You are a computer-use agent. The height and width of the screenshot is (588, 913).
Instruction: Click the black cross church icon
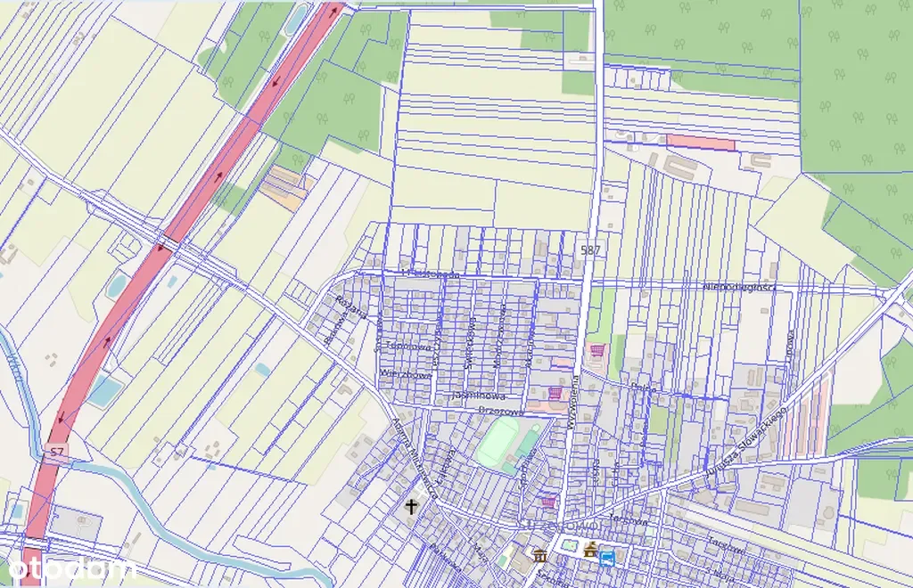point(412,508)
